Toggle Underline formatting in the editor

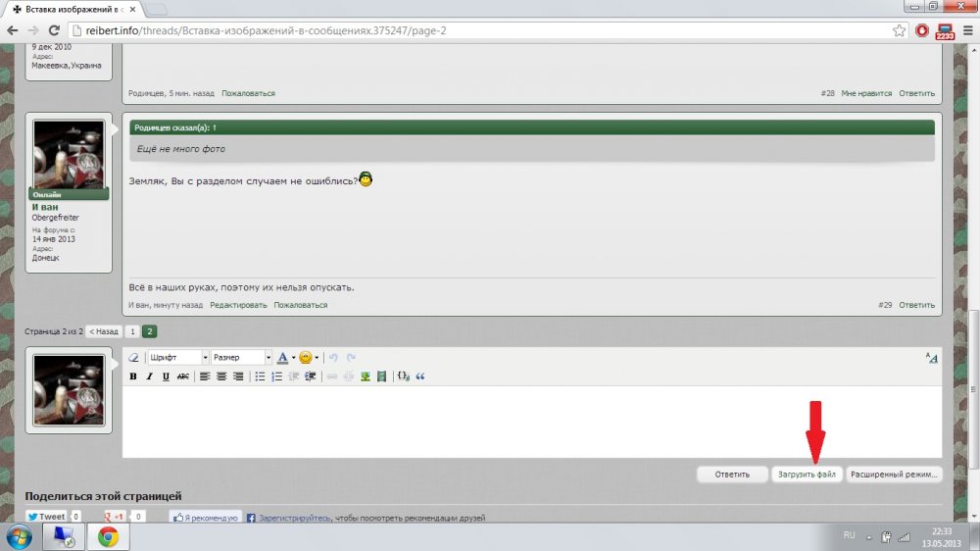166,376
